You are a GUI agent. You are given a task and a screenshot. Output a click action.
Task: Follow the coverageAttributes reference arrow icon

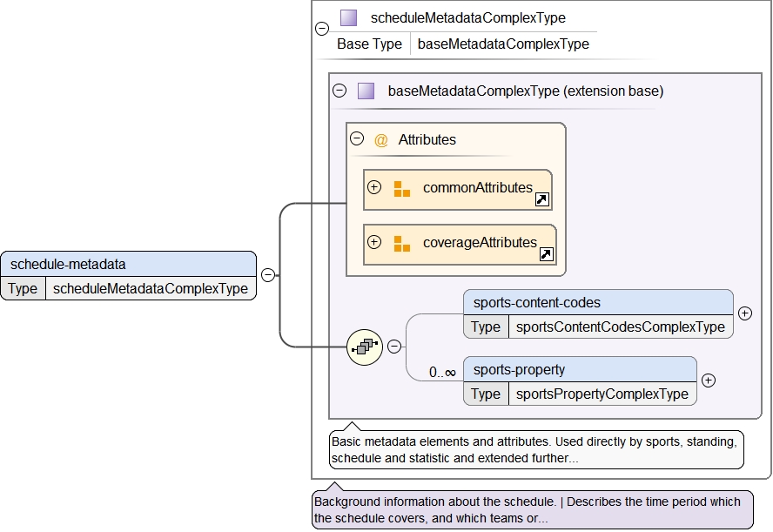pos(546,255)
